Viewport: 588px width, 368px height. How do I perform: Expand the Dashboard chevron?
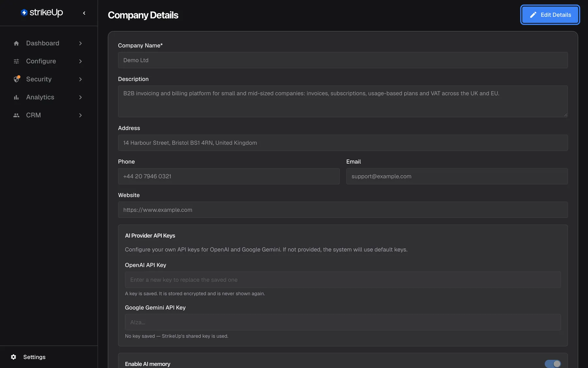pyautogui.click(x=80, y=43)
